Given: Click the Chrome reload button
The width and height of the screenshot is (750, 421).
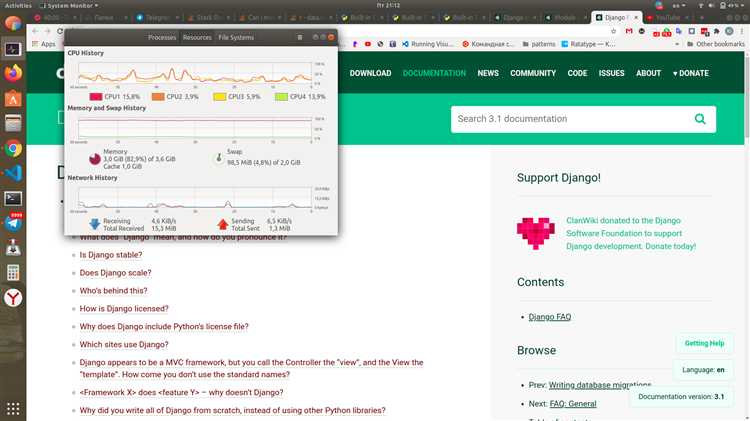Looking at the screenshot, I should point(60,31).
